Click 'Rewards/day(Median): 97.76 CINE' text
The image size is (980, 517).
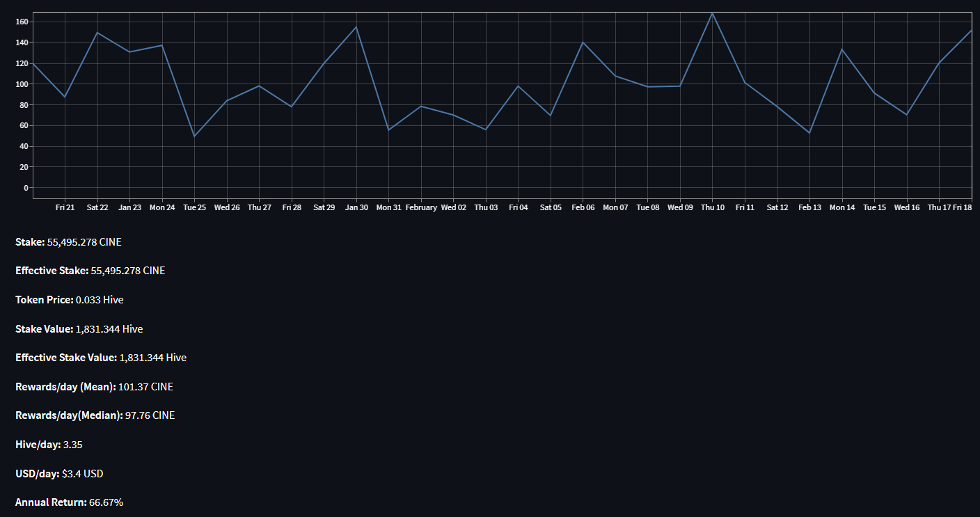coord(95,415)
